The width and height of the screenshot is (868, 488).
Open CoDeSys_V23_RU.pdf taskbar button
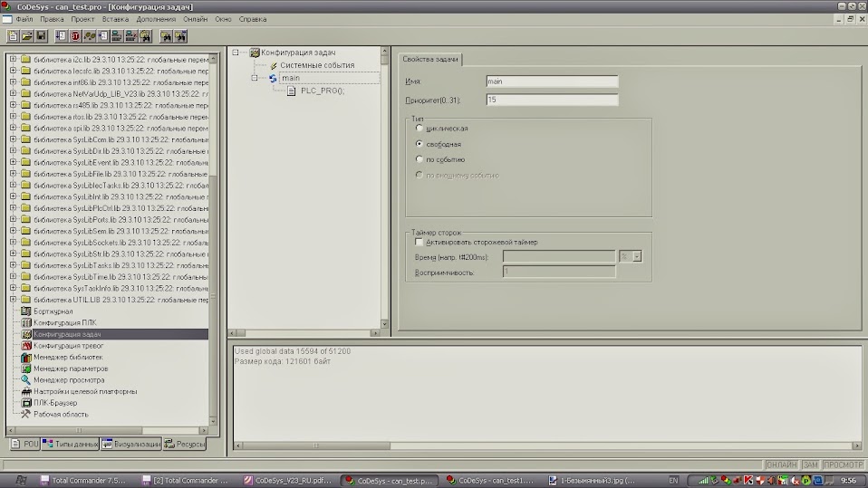[x=288, y=480]
